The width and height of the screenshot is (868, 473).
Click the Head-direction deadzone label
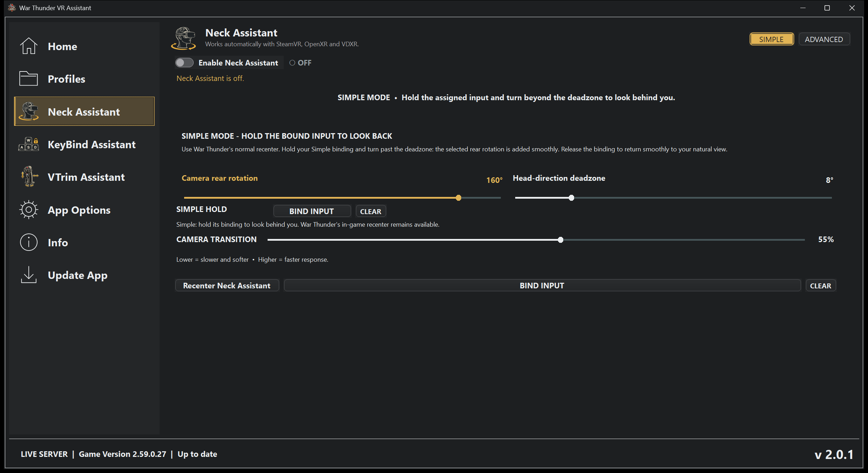[559, 178]
